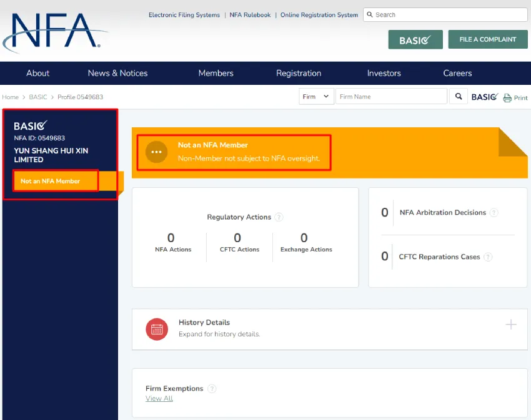Click the BASIC breadcrumb link
The width and height of the screenshot is (531, 420).
pyautogui.click(x=38, y=97)
